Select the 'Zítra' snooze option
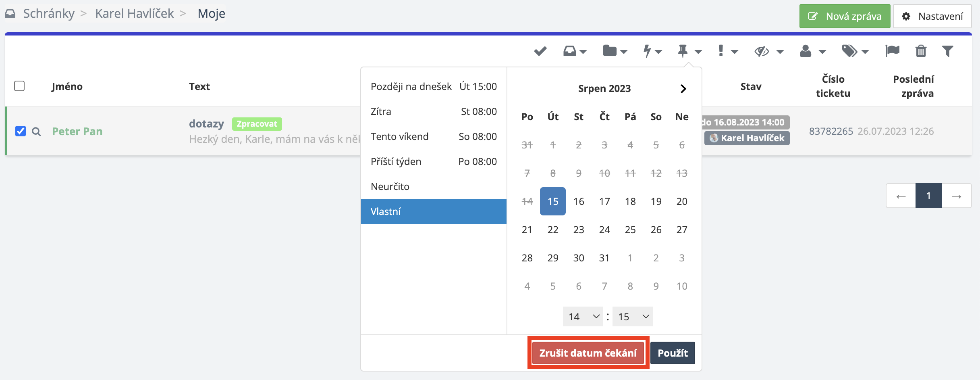The height and width of the screenshot is (380, 980). click(x=434, y=111)
